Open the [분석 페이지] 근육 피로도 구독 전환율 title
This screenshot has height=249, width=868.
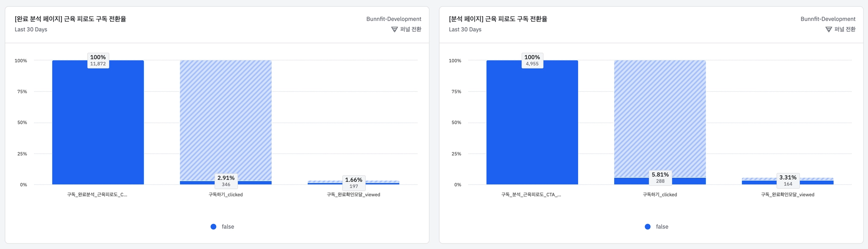tap(498, 19)
